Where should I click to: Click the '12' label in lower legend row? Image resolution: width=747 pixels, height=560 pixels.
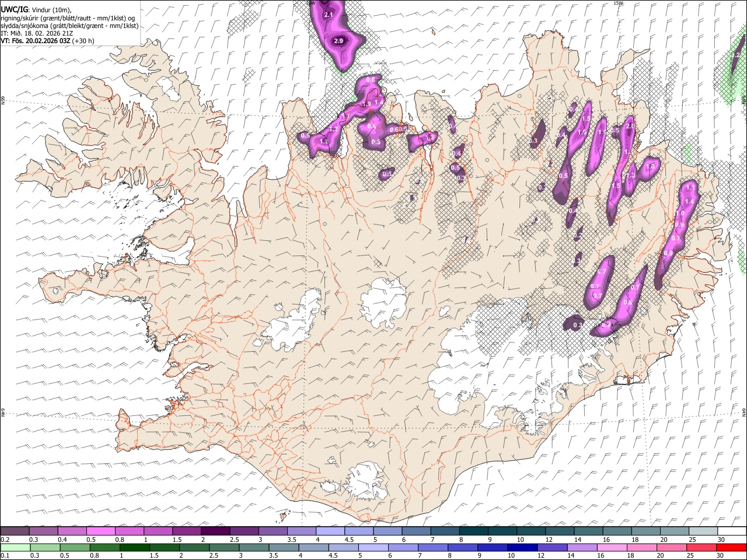click(x=540, y=555)
